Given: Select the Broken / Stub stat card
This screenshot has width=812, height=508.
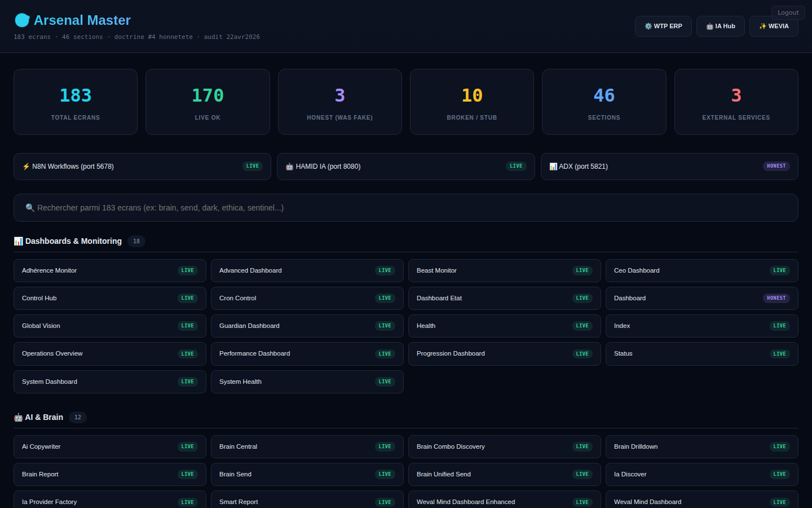Looking at the screenshot, I should click(x=471, y=102).
